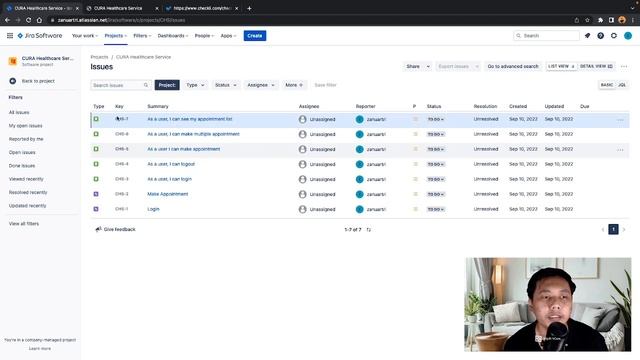
Task: Open the Type filter dropdown
Action: pyautogui.click(x=195, y=85)
